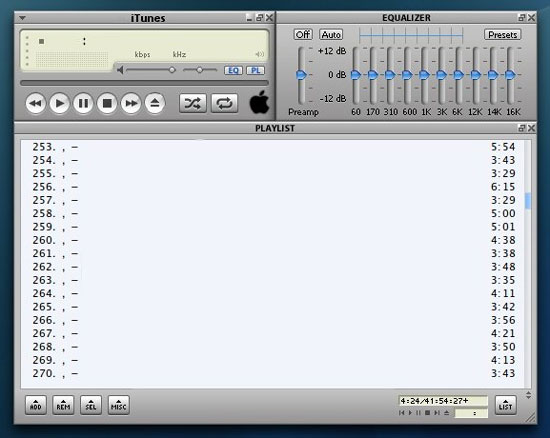
Task: Click the 600 Hz band slider handle
Action: (x=407, y=74)
